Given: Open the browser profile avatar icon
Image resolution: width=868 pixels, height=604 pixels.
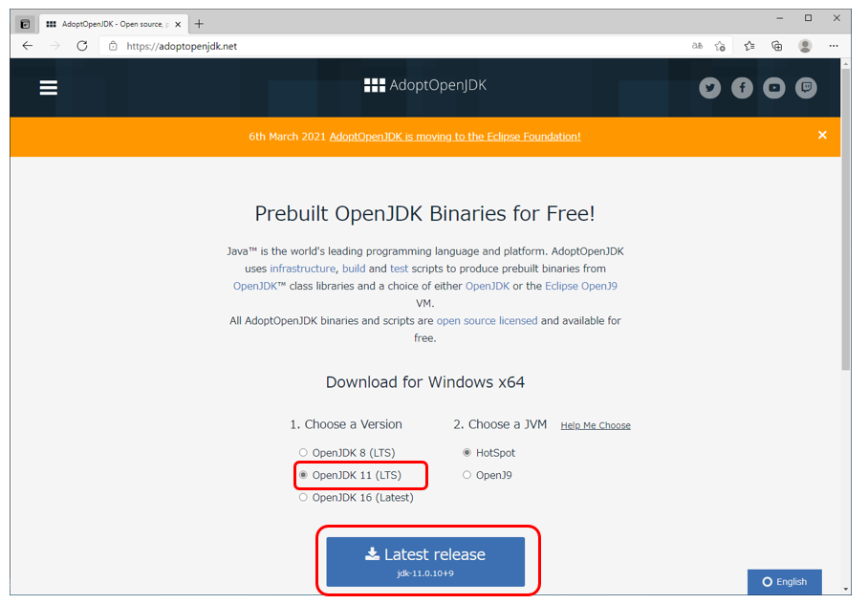Looking at the screenshot, I should (x=805, y=46).
